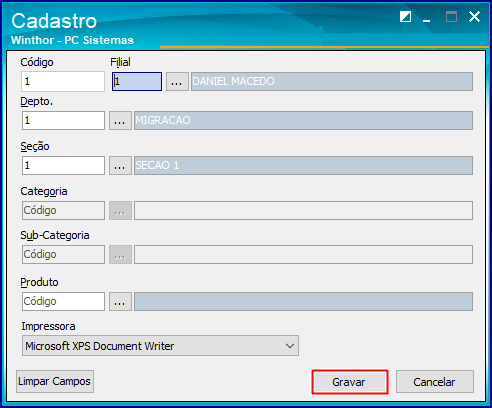Click the disabled Categoria lookup ellipsis button

pyautogui.click(x=120, y=210)
